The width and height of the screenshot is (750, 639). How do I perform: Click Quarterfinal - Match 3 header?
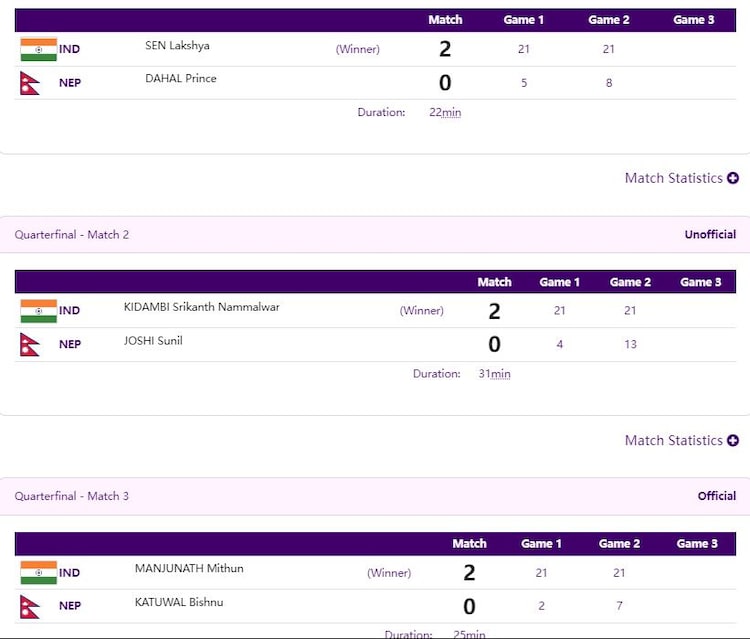72,496
